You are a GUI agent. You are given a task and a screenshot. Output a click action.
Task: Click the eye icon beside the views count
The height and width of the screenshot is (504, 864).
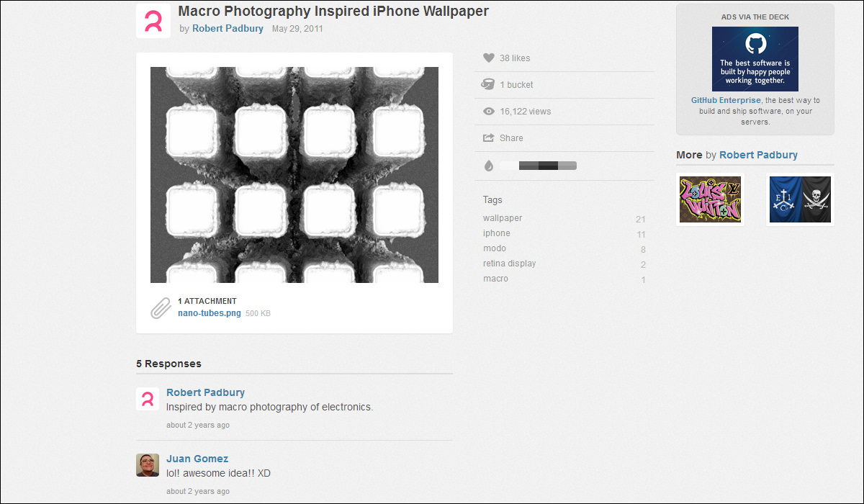click(488, 112)
